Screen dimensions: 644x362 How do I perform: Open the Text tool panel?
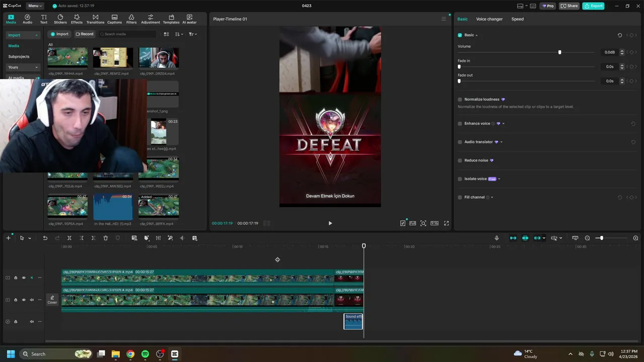(x=44, y=19)
